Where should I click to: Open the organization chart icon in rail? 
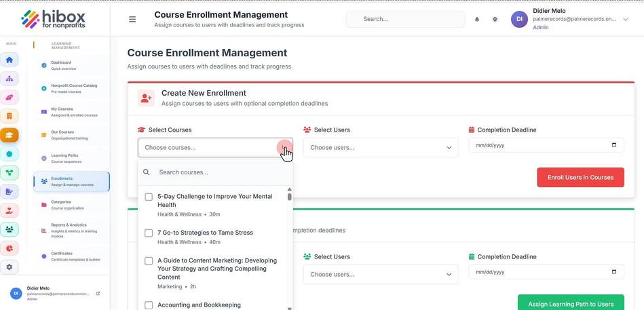(9, 79)
